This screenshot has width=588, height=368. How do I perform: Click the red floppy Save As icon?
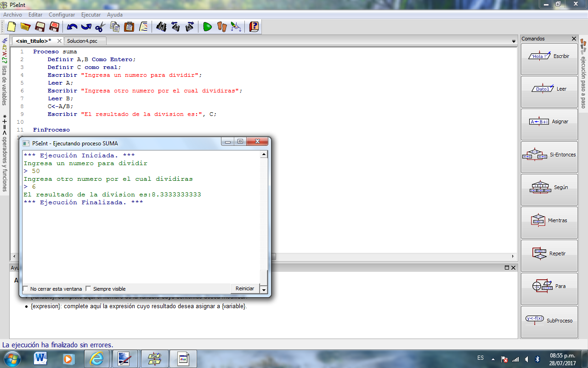[54, 27]
